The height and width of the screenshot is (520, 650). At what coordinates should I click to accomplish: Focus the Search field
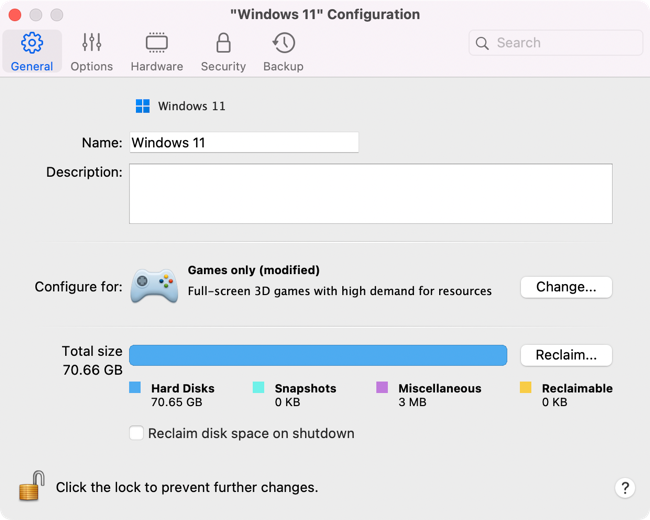point(556,43)
